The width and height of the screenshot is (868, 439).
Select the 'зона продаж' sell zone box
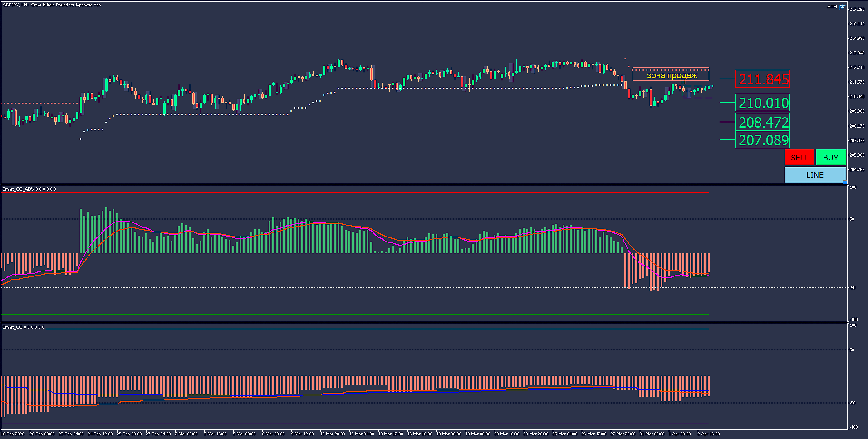click(x=671, y=75)
